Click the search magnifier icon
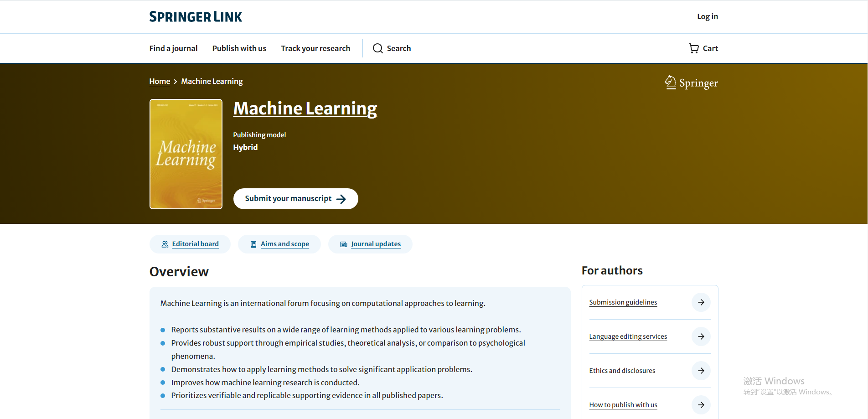868x419 pixels. 378,48
